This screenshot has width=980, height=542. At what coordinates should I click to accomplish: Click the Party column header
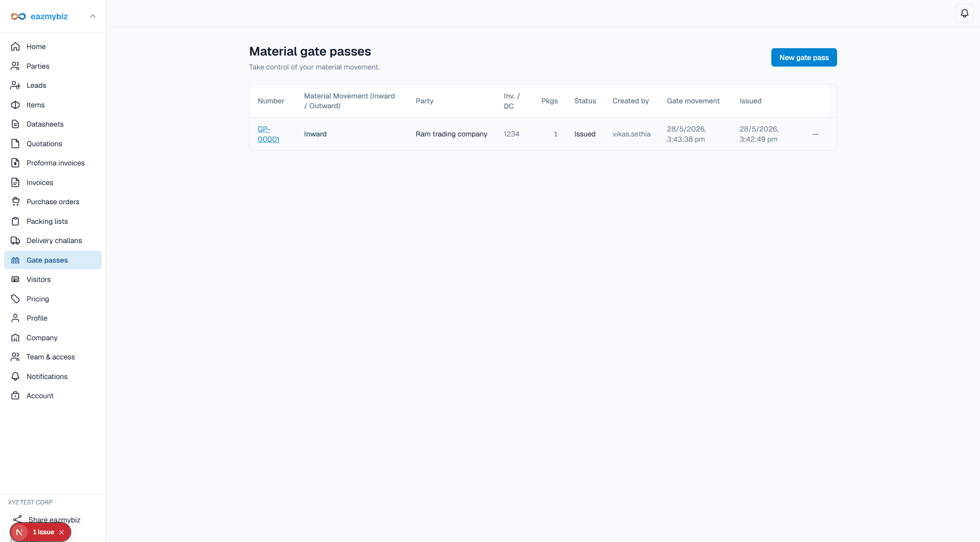424,101
